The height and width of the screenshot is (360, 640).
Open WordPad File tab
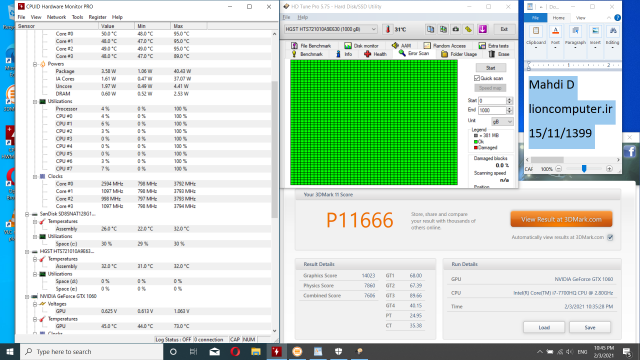tap(536, 18)
